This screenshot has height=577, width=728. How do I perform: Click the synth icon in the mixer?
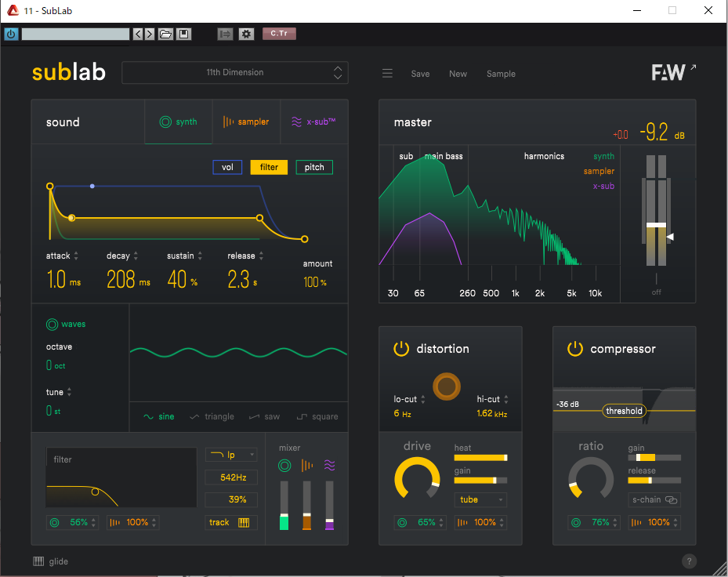pos(284,466)
